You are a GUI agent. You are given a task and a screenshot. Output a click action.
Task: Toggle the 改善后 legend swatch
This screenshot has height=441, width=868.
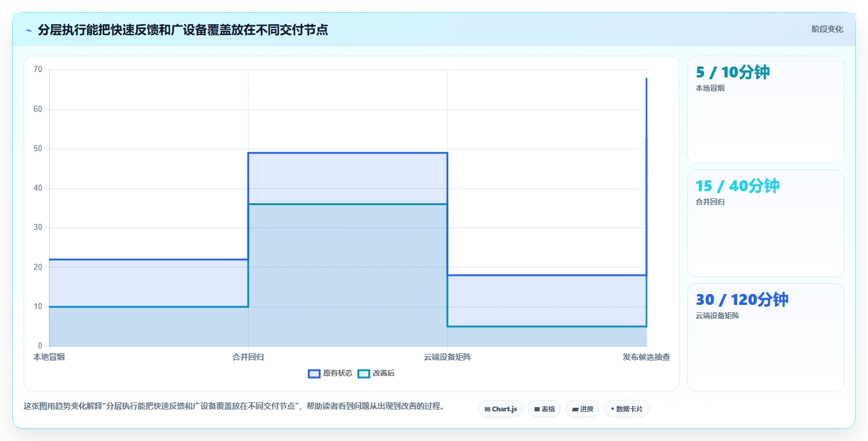point(364,374)
